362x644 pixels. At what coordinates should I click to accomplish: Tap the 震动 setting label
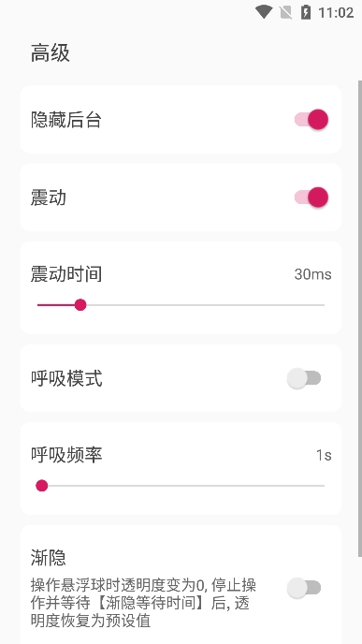[x=49, y=198]
